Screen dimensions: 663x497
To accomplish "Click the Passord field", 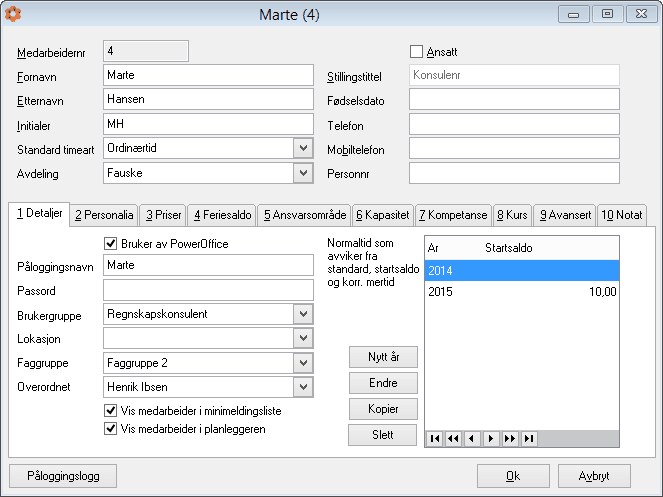I will tap(208, 290).
